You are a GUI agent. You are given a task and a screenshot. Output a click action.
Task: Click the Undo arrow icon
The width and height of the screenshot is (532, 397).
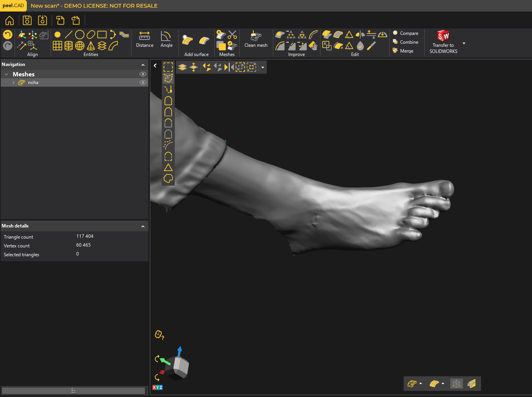(8, 35)
